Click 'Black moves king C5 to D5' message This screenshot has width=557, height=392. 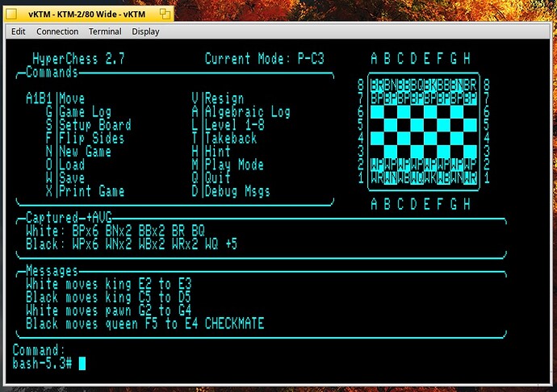point(109,297)
